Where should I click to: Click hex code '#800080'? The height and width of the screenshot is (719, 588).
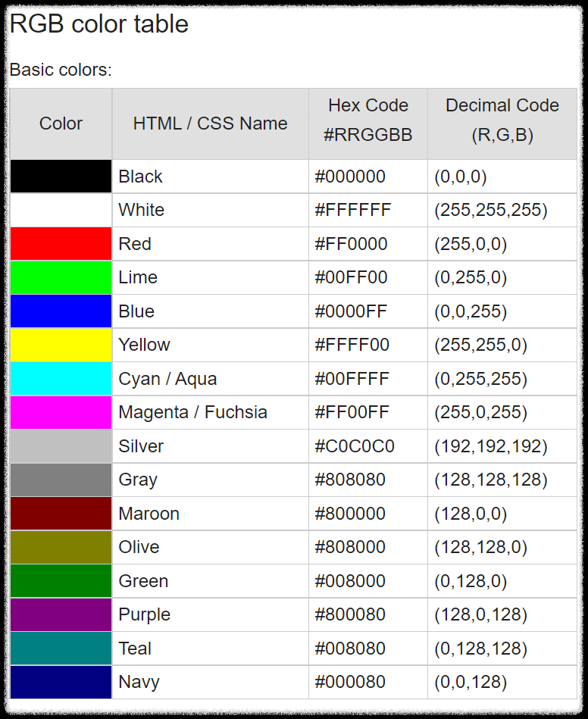[x=350, y=614]
